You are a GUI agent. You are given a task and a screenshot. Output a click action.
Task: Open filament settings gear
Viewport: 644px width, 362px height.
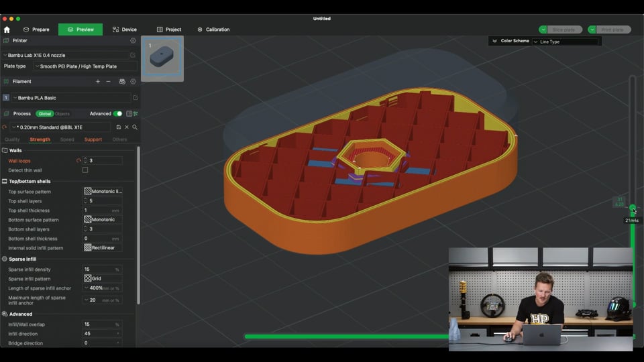[x=133, y=82]
